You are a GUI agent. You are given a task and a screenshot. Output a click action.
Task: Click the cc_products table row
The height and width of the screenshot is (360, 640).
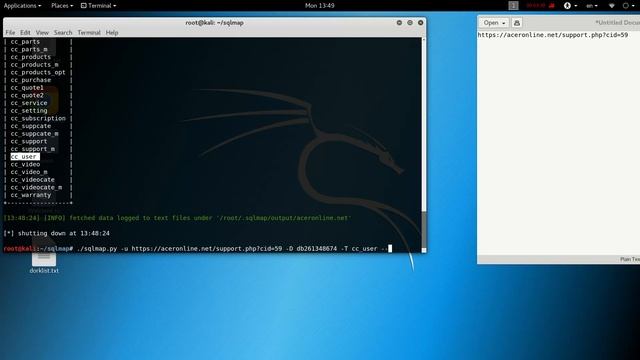(x=31, y=57)
